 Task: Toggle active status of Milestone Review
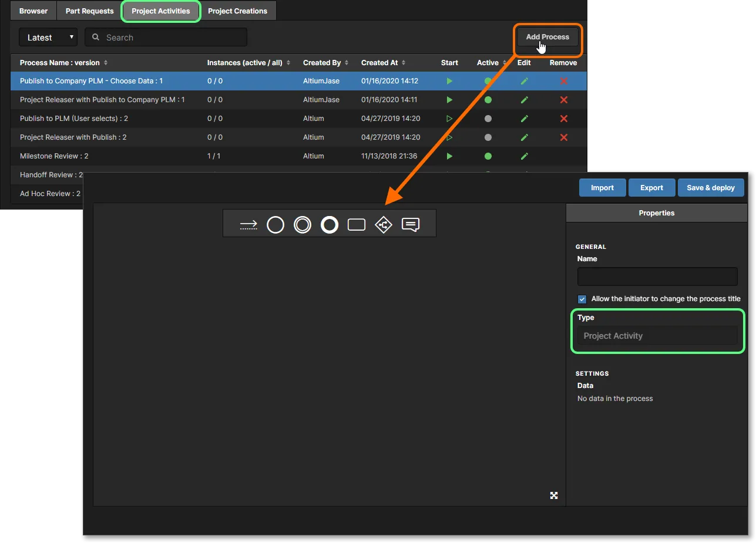(488, 156)
